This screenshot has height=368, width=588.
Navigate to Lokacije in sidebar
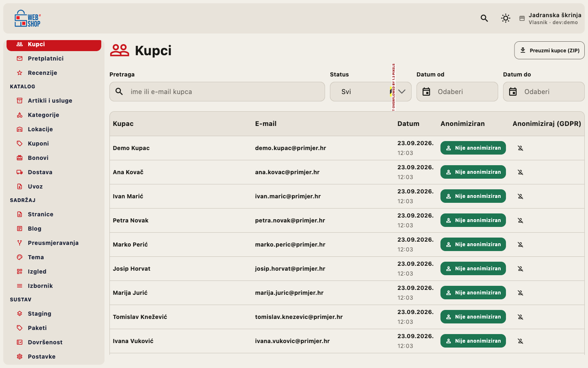[54, 129]
